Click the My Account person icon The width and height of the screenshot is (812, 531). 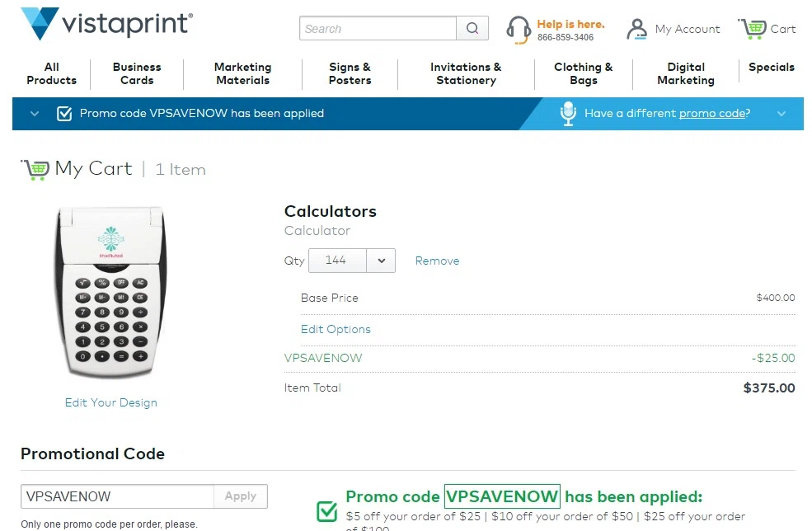tap(637, 29)
